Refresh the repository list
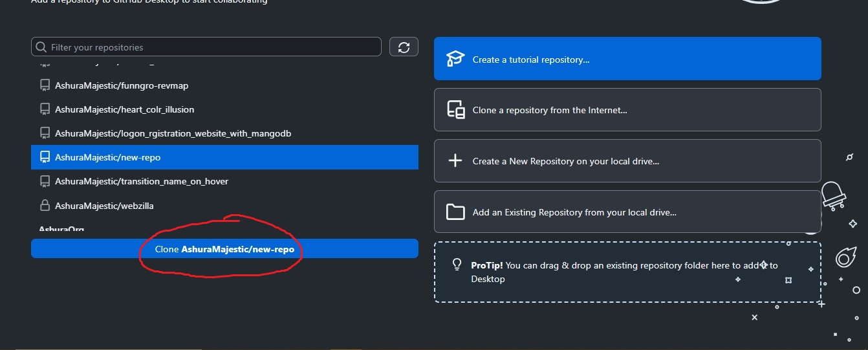The height and width of the screenshot is (350, 868). point(404,47)
